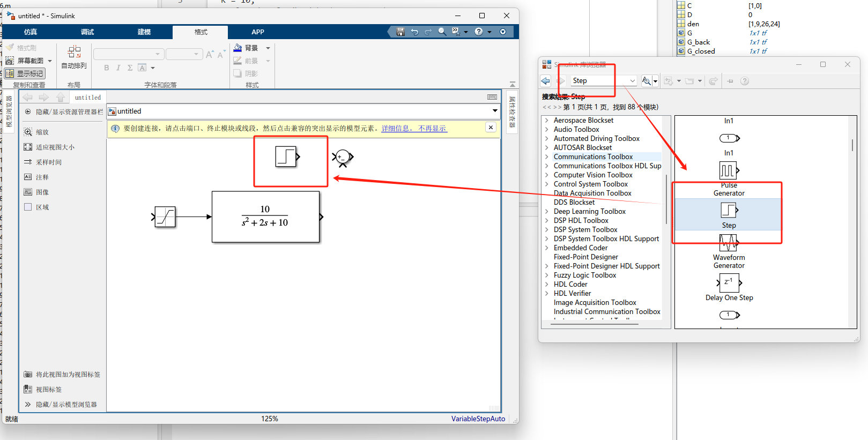This screenshot has height=440, width=868.
Task: Switch to the APP tab
Action: [x=258, y=32]
